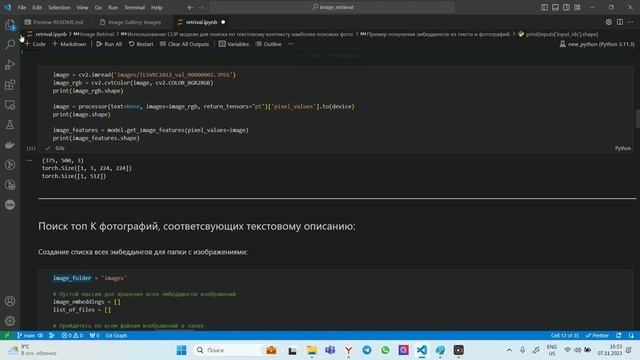Open remote window indicator in status bar
640x360 pixels.
tap(7, 335)
